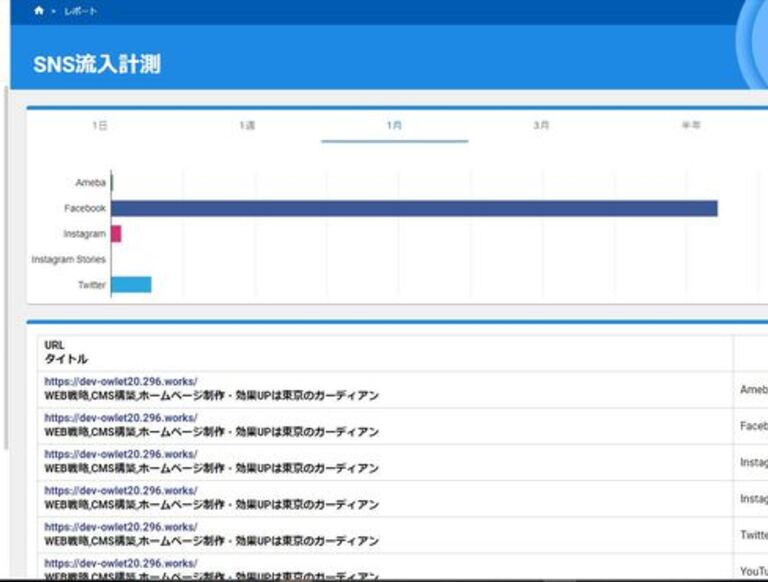The width and height of the screenshot is (768, 582).
Task: Select the 1月 period tab
Action: 394,126
